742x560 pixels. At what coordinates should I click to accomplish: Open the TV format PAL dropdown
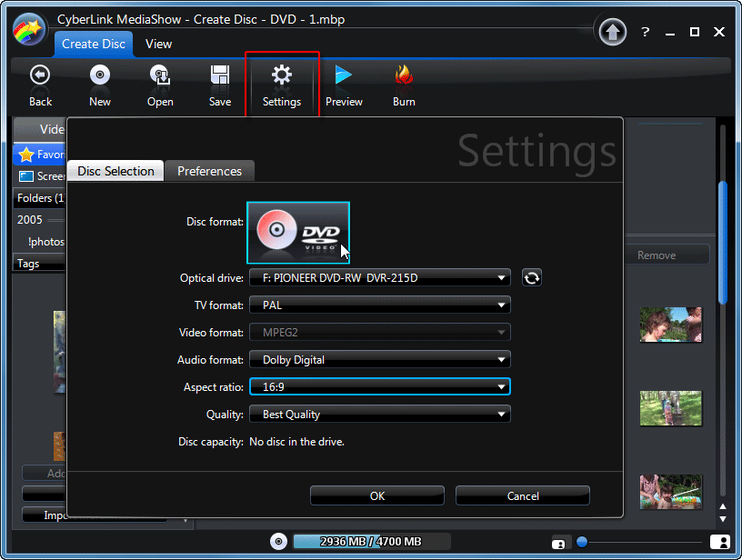[379, 305]
